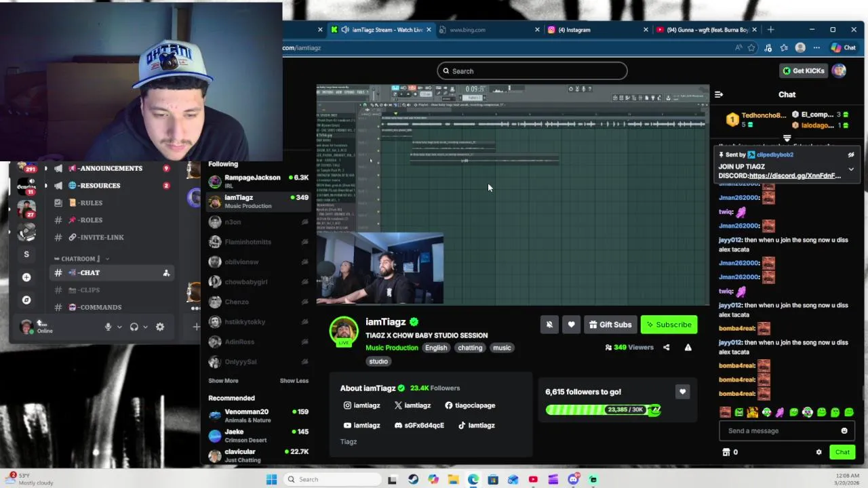Collapse the Discord CHATROOM category

(x=81, y=259)
